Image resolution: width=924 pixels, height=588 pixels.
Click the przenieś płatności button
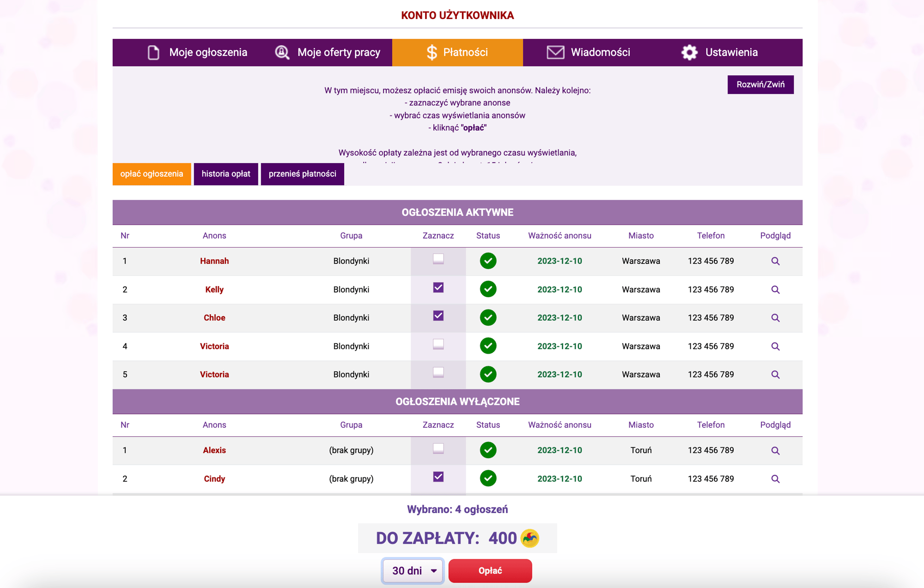[302, 174]
